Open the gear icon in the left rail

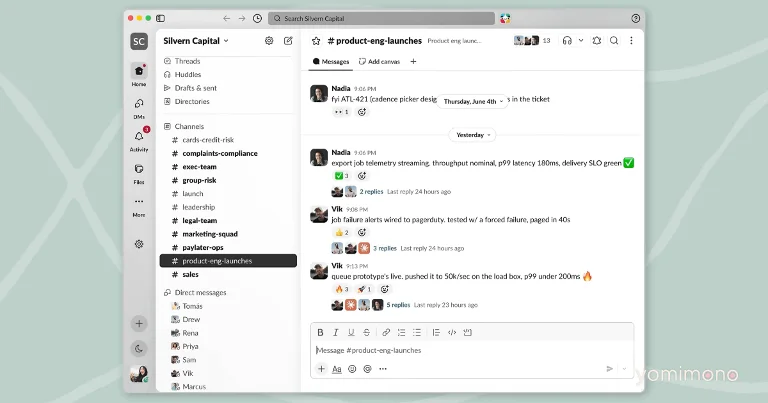pos(139,244)
